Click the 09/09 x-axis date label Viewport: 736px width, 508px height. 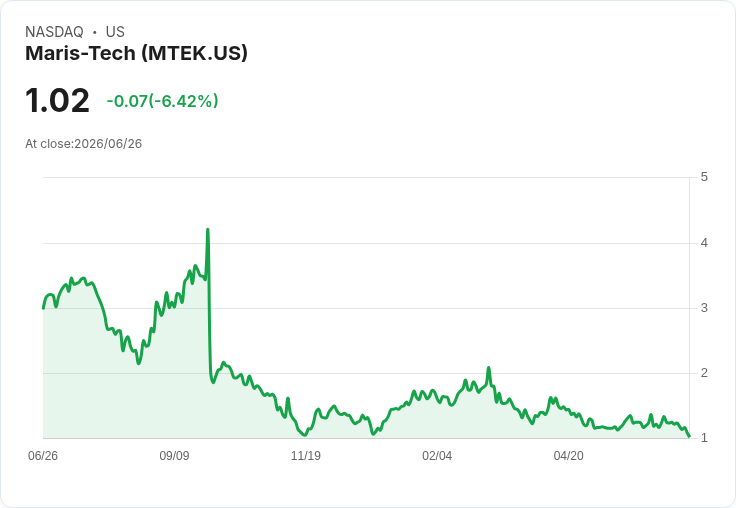(x=174, y=455)
